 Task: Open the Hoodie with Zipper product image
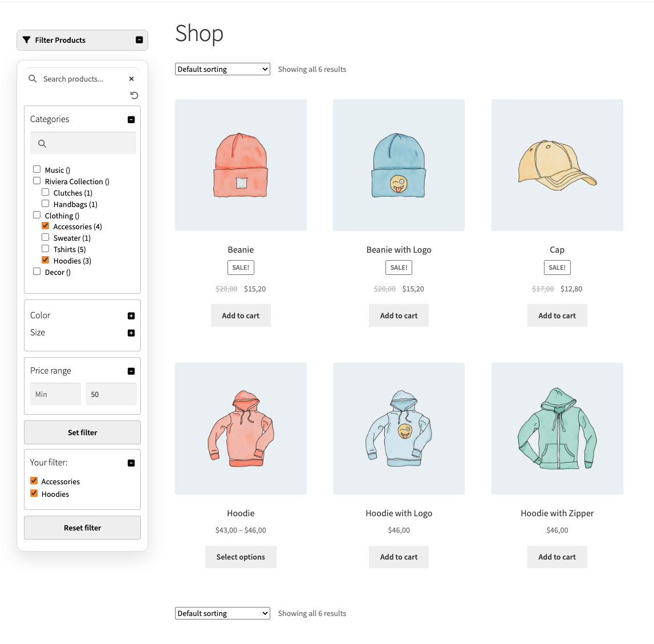tap(557, 428)
